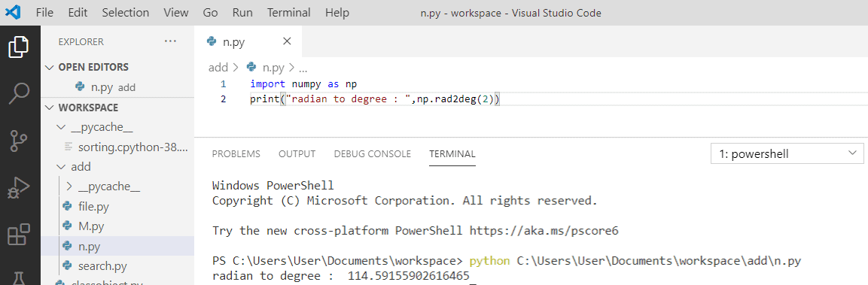Viewport: 868px width, 285px height.
Task: Switch to the Debug Console tab
Action: (x=373, y=154)
